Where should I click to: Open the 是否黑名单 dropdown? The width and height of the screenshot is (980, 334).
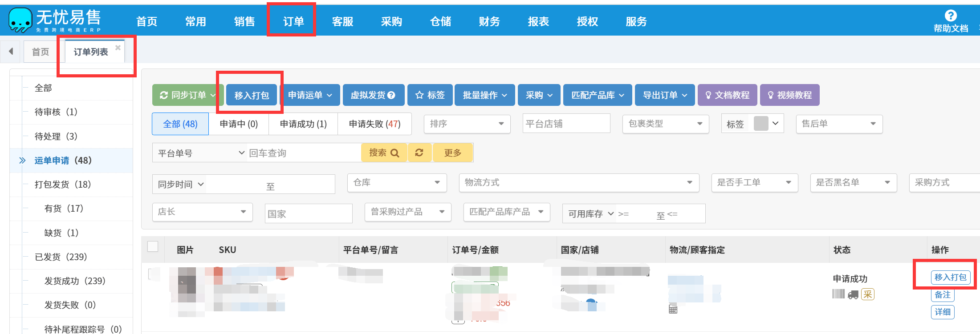coord(854,183)
